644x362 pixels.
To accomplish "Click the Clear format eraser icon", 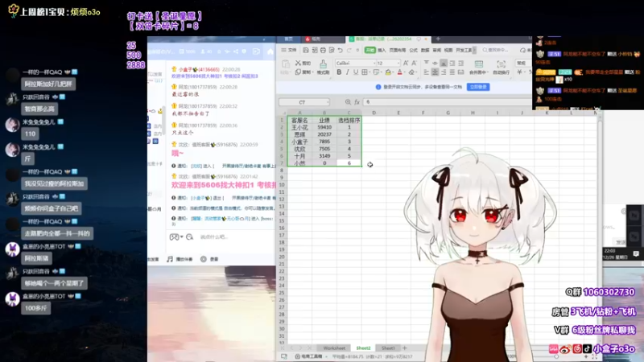I will click(411, 72).
